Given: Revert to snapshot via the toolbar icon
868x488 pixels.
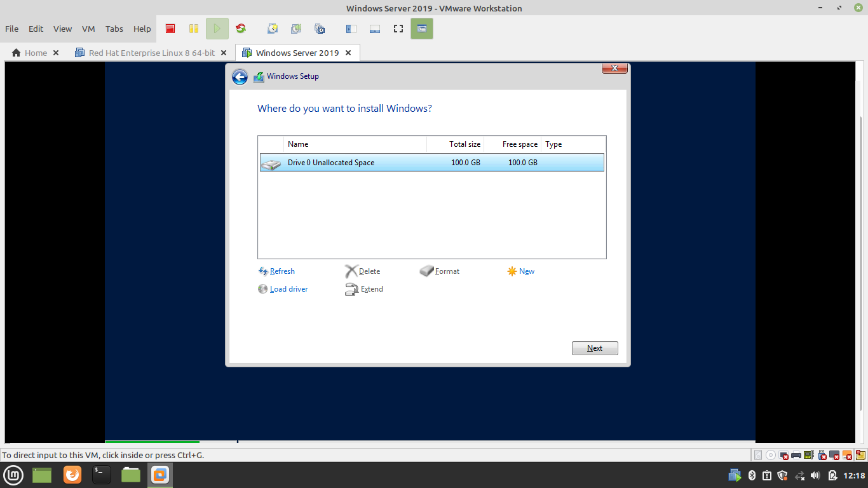Looking at the screenshot, I should click(x=296, y=29).
